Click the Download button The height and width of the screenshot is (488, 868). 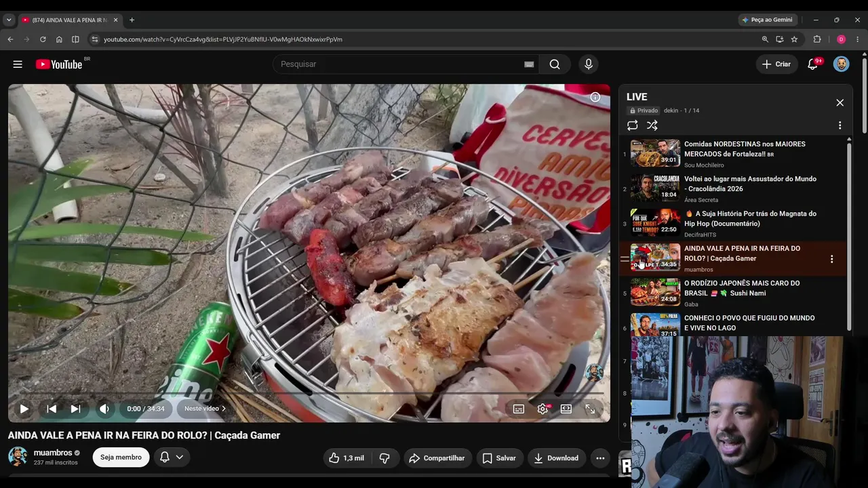click(556, 458)
